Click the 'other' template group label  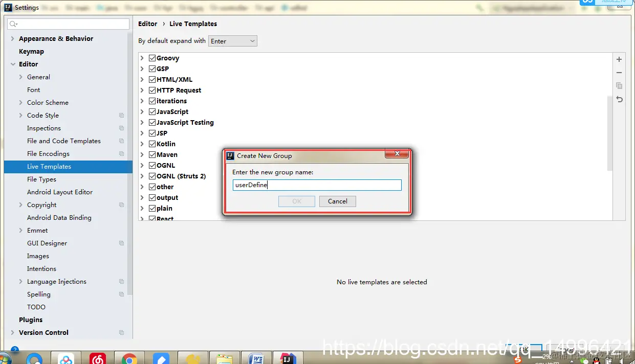[165, 187]
